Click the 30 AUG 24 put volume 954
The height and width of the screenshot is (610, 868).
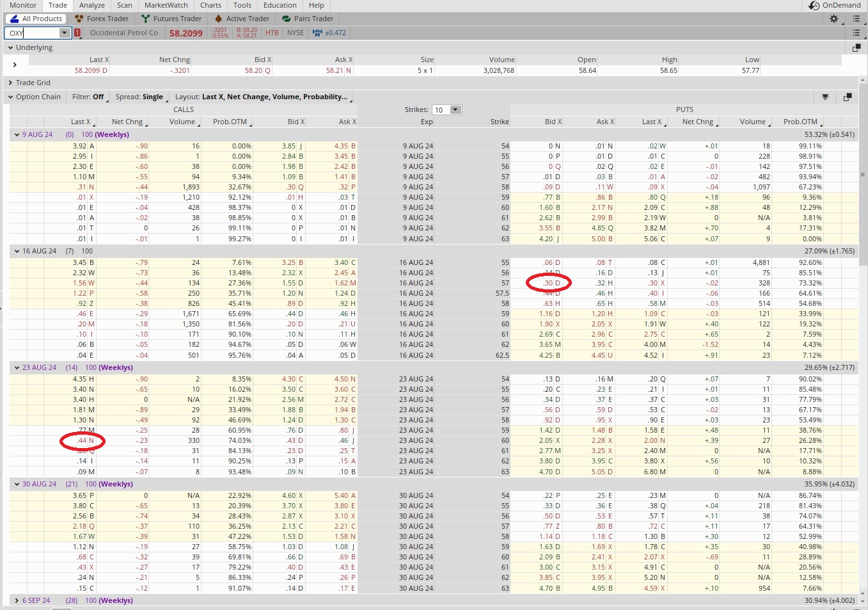click(764, 588)
